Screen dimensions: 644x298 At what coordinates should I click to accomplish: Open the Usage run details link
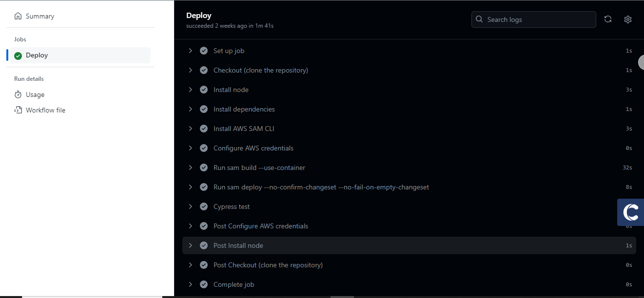point(35,94)
